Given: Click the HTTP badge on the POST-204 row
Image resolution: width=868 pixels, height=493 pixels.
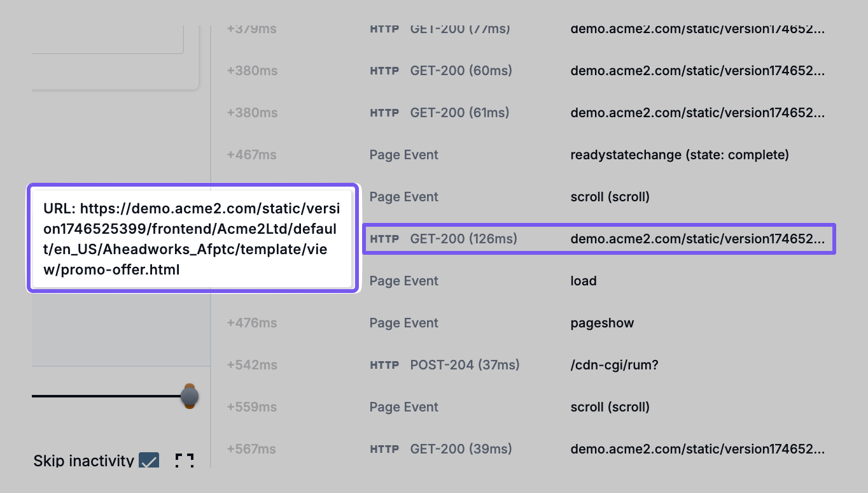Looking at the screenshot, I should (x=384, y=365).
